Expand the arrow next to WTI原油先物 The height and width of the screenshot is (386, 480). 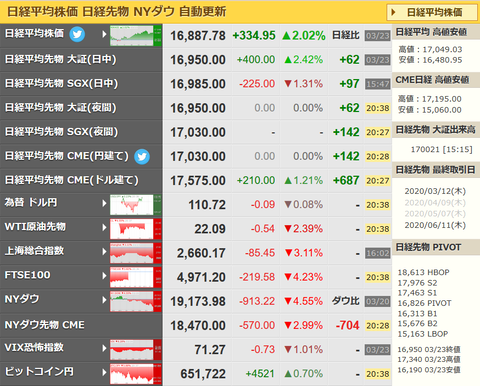point(104,227)
